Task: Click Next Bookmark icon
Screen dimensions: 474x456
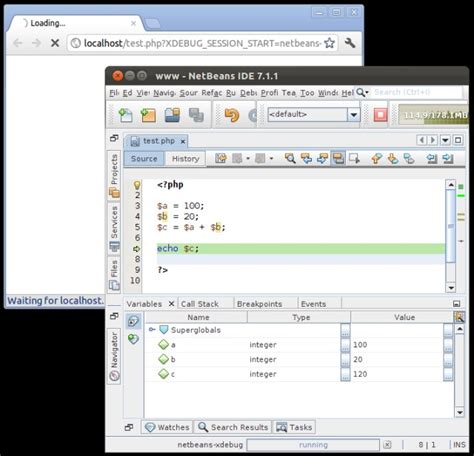Action: click(x=393, y=158)
